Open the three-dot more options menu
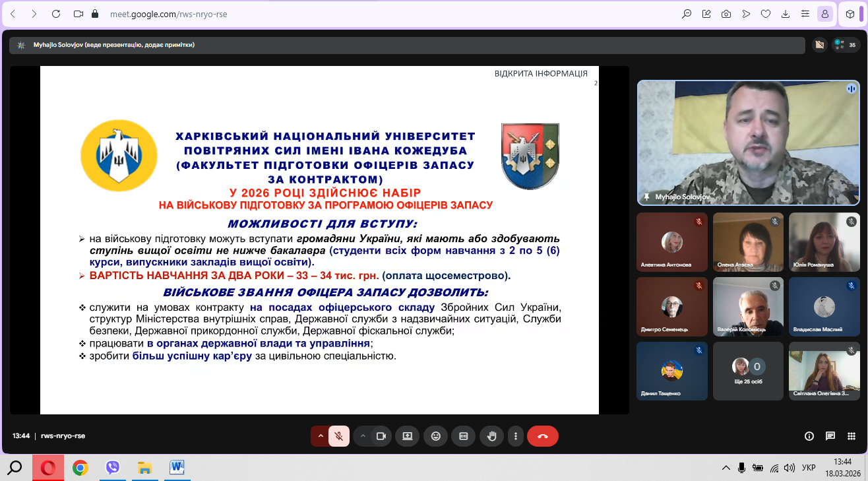 pyautogui.click(x=515, y=436)
